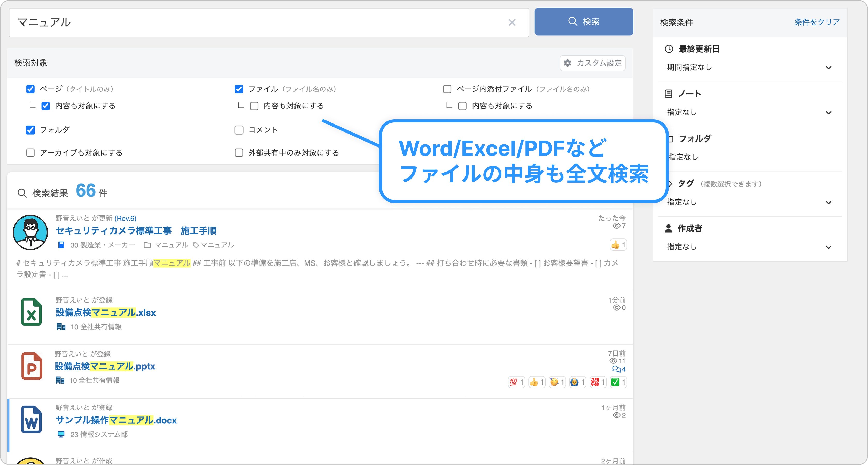This screenshot has height=465, width=868.
Task: Click the 野音えいと avatar on the first result
Action: tap(30, 233)
